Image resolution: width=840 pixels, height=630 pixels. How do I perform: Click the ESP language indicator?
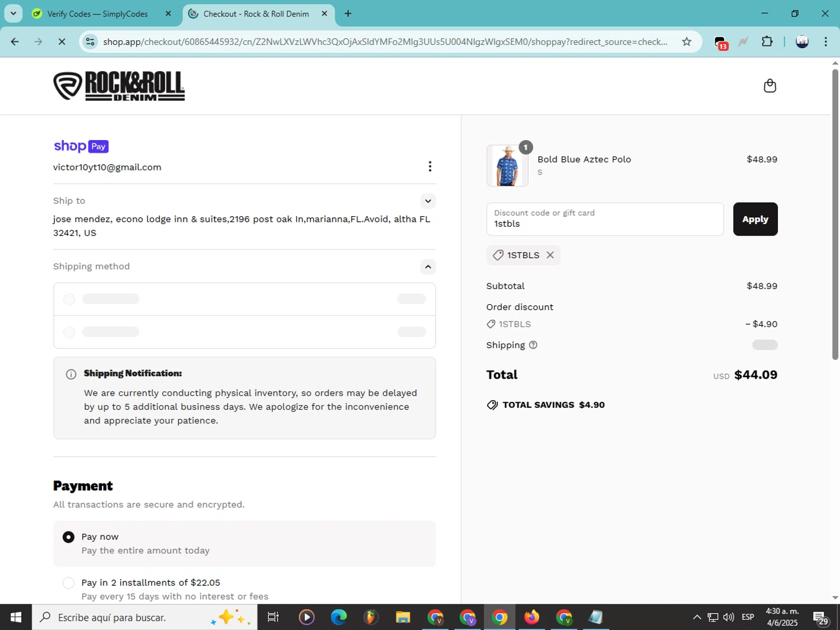click(748, 617)
